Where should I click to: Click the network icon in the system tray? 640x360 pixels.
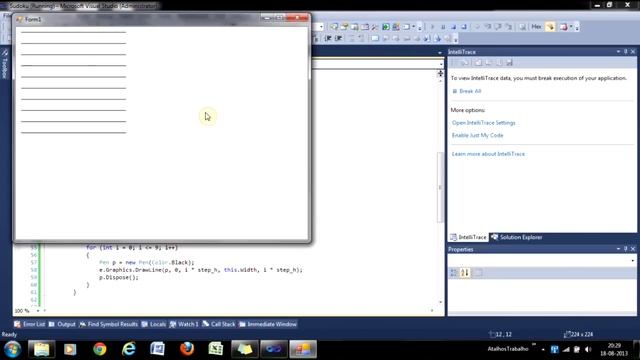[x=566, y=349]
